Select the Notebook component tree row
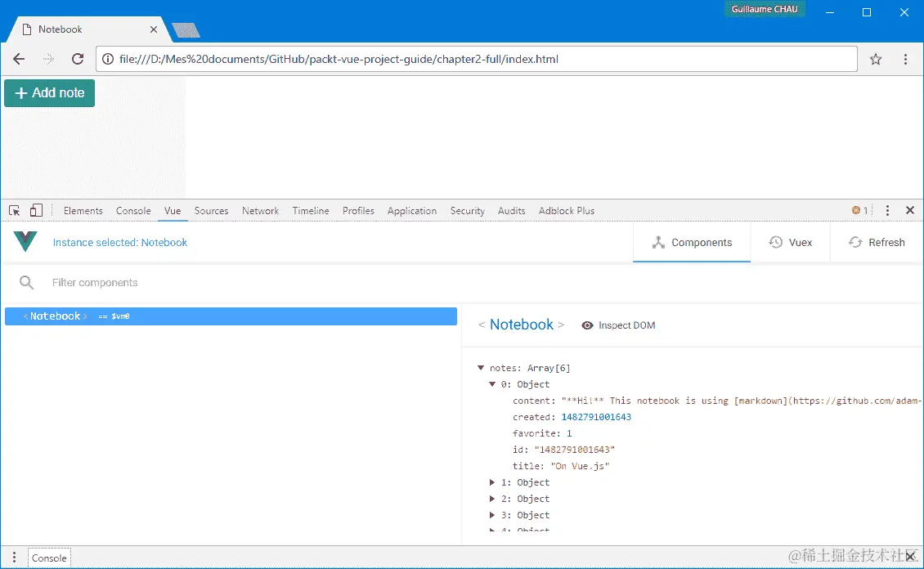 (x=231, y=316)
